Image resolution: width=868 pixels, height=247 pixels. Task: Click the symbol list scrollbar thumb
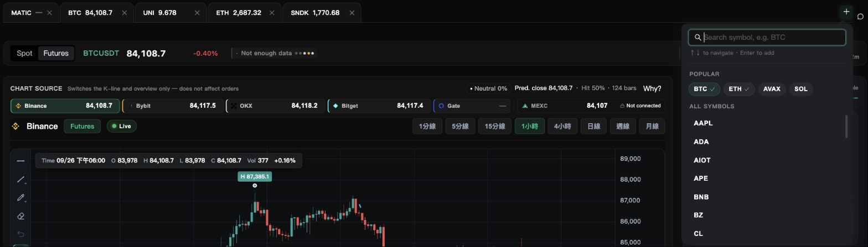846,127
